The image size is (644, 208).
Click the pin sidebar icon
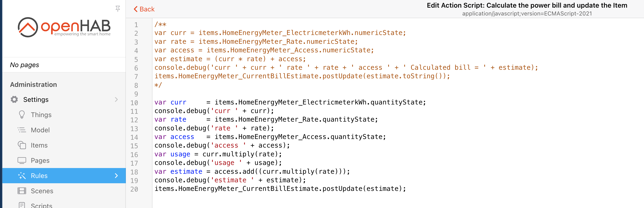click(x=118, y=9)
